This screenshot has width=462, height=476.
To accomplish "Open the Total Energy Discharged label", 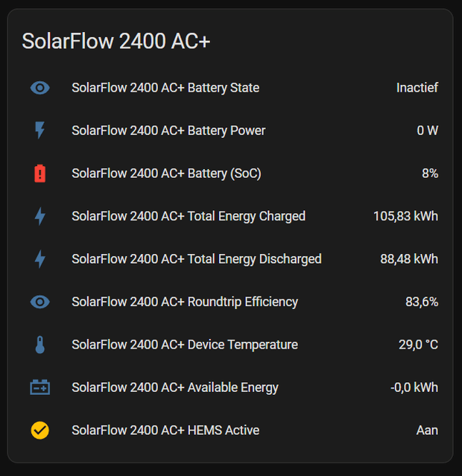I will (197, 259).
